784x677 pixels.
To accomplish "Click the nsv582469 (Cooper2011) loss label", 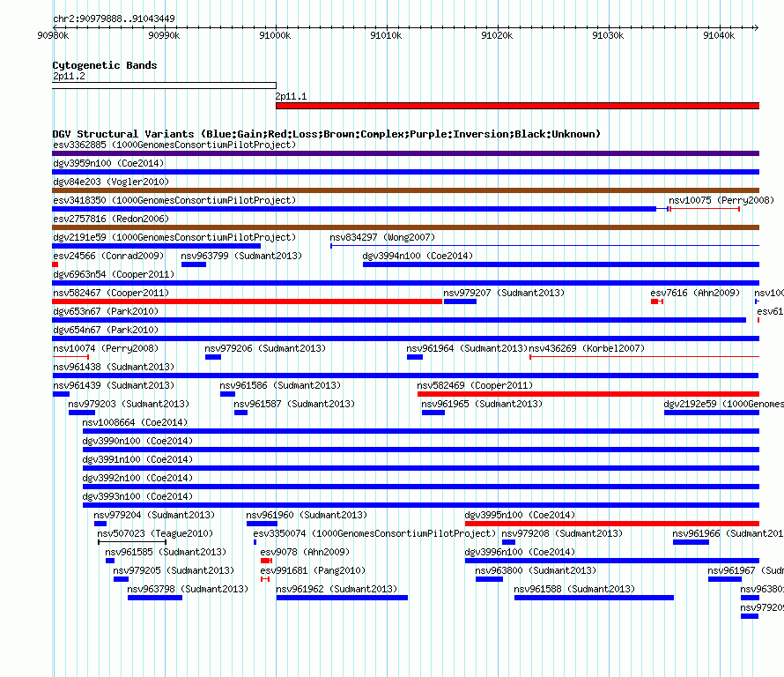I will pyautogui.click(x=475, y=386).
